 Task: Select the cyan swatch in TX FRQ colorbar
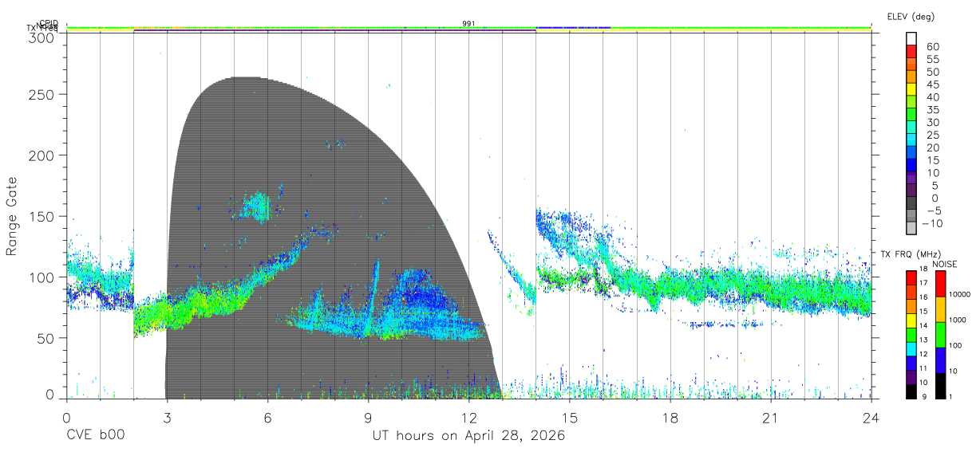pyautogui.click(x=911, y=349)
